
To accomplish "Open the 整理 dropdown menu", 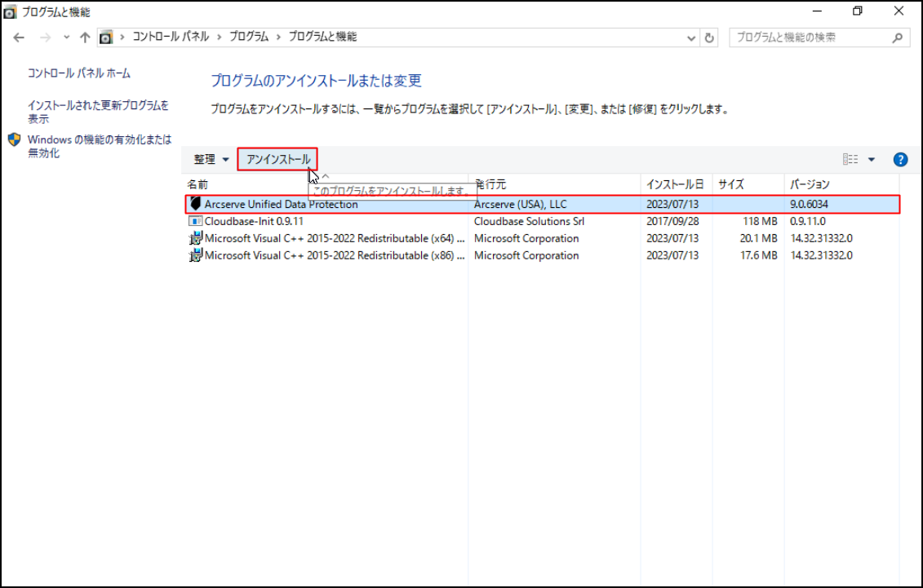I will 211,159.
